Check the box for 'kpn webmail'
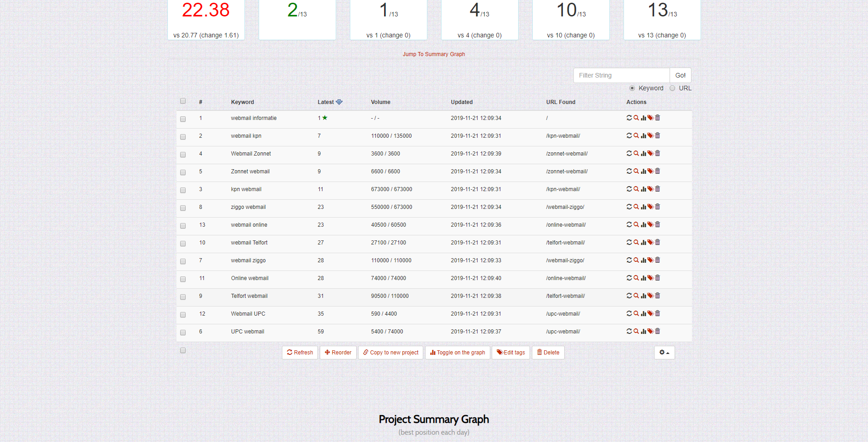 (183, 190)
